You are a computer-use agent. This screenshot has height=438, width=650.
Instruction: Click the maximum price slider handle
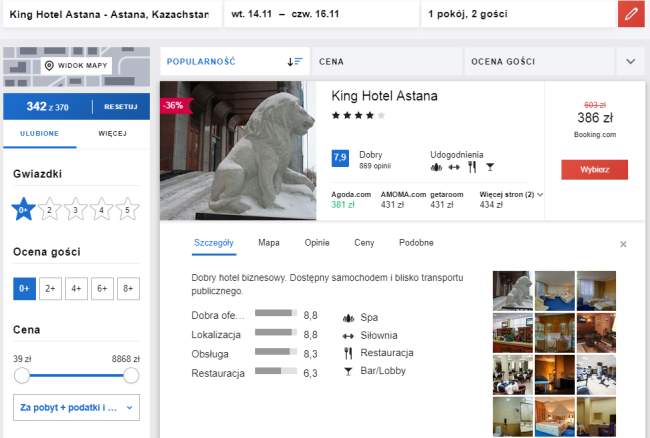click(131, 376)
